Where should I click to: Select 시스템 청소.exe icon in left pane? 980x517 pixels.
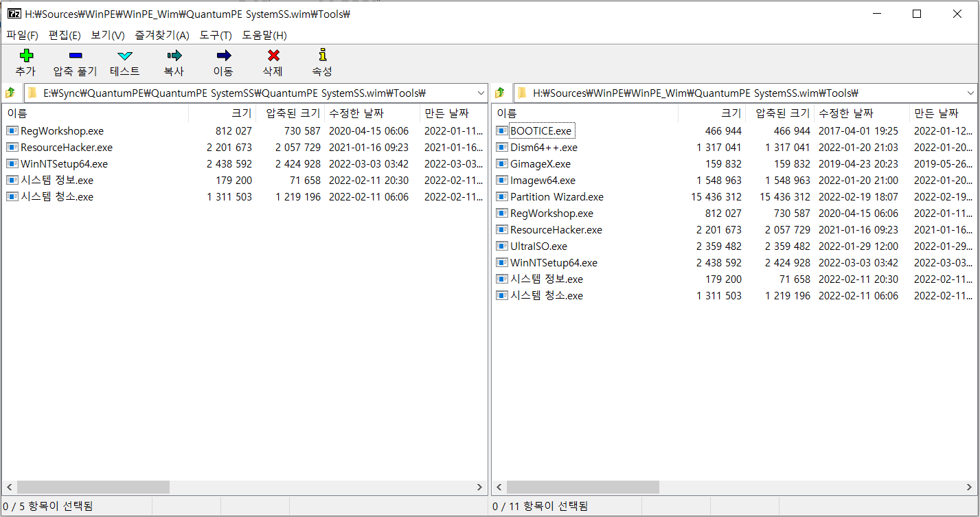(12, 196)
